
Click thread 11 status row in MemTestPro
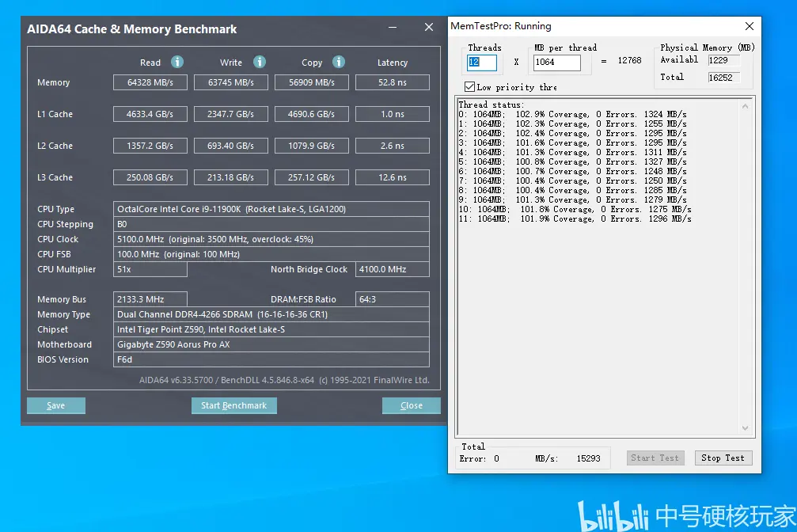575,218
